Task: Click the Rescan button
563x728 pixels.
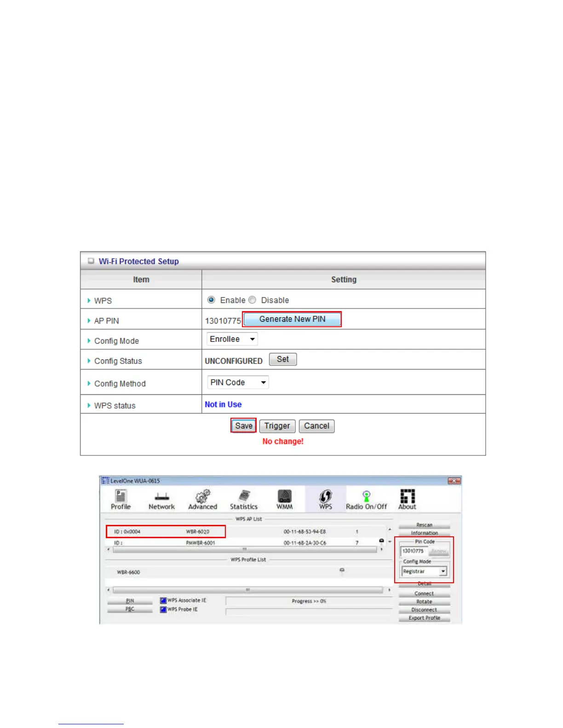Action: click(x=424, y=525)
